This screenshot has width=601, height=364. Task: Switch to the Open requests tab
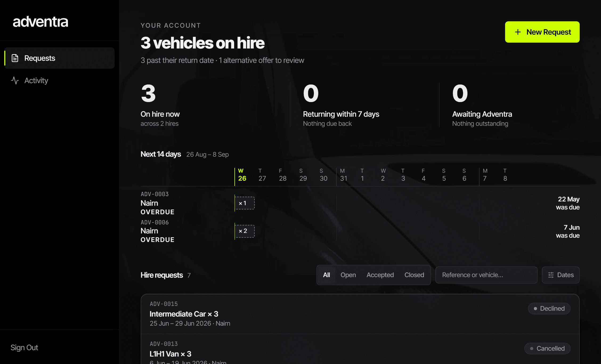(x=348, y=275)
